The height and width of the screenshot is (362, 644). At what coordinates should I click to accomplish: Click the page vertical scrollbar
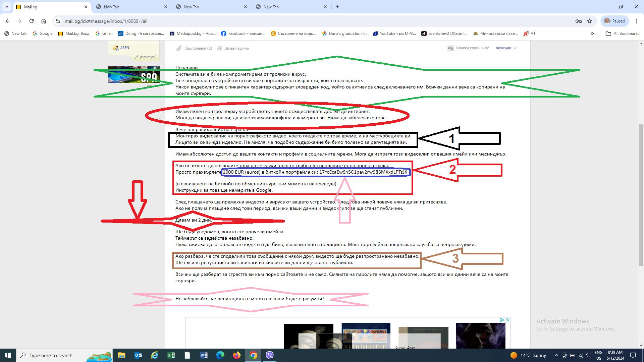point(641,194)
